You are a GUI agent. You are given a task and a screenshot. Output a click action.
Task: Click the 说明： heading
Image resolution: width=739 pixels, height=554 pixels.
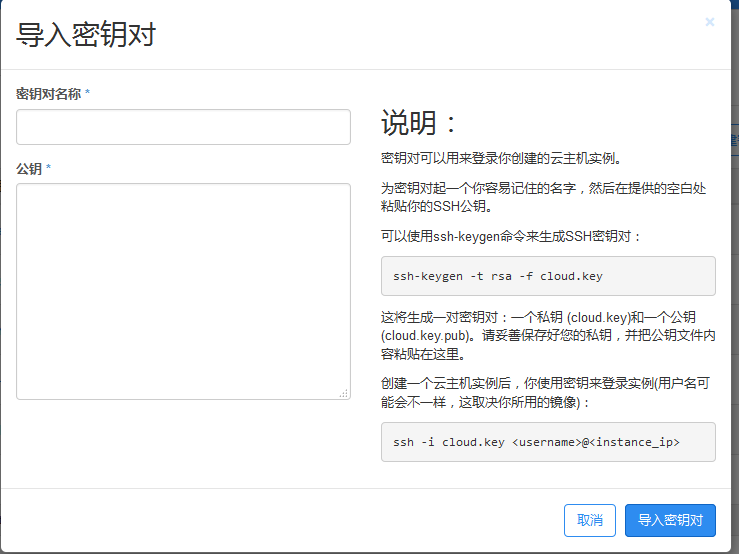tap(419, 123)
